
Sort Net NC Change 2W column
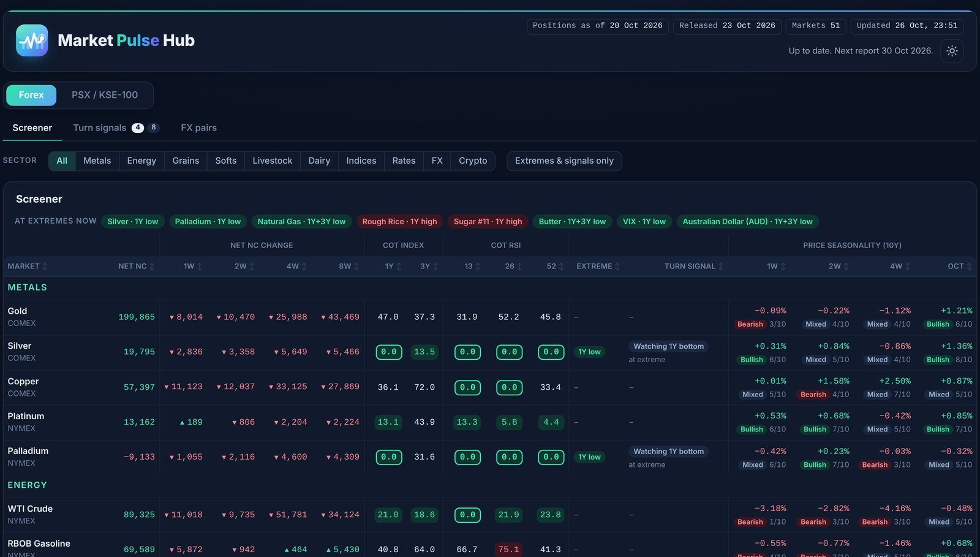tap(244, 267)
